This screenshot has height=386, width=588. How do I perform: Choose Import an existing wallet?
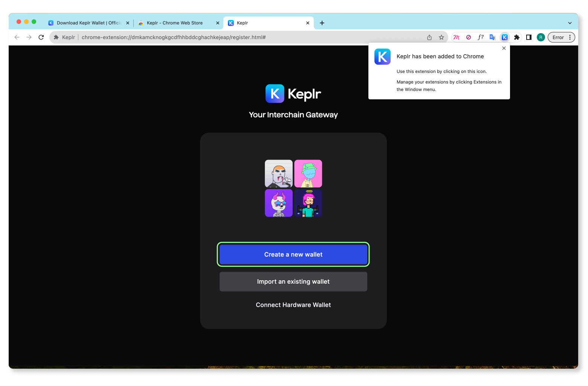pos(293,282)
